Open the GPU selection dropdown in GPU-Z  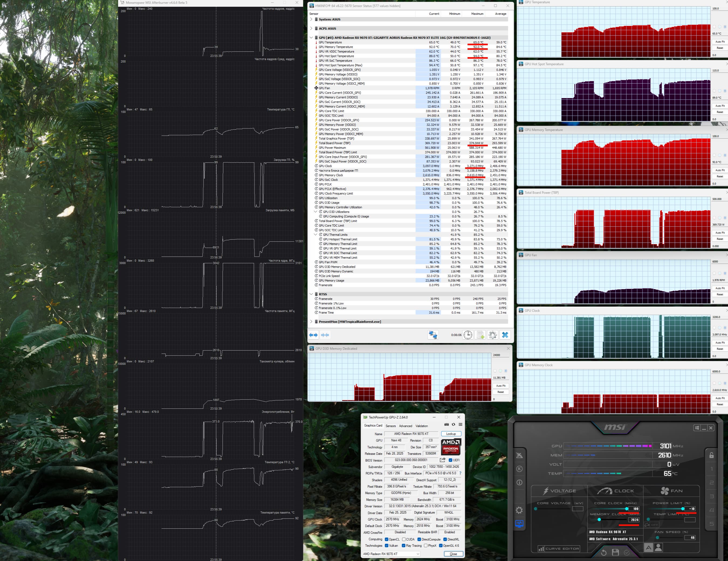pos(418,554)
